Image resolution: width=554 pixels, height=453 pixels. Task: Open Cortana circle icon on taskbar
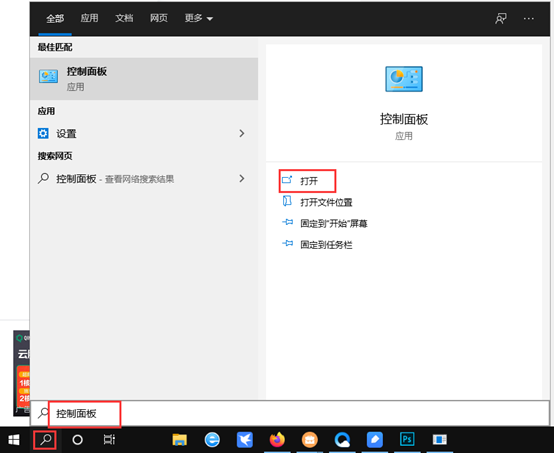tap(77, 440)
